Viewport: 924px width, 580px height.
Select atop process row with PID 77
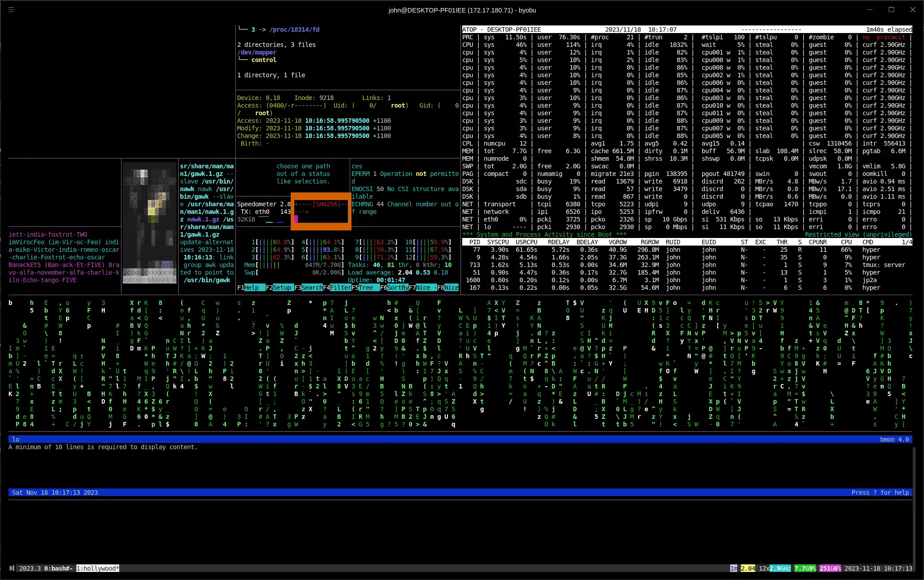687,250
